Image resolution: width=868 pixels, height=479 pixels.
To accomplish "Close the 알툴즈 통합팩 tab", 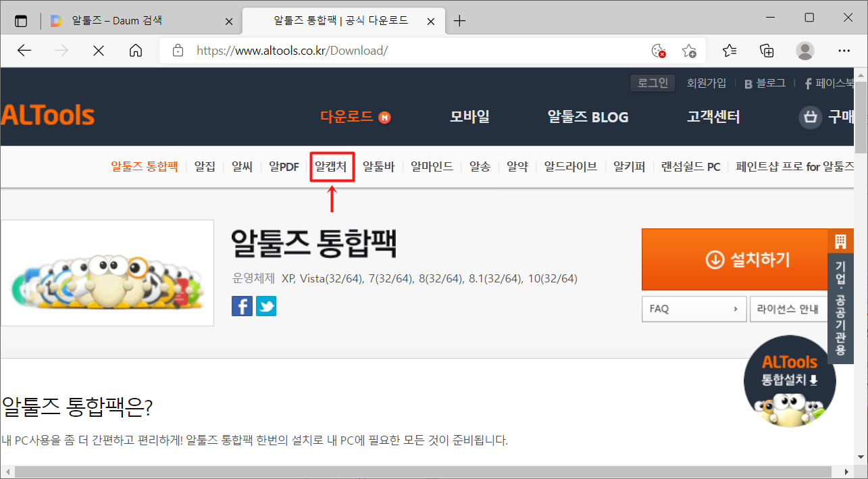I will point(432,21).
